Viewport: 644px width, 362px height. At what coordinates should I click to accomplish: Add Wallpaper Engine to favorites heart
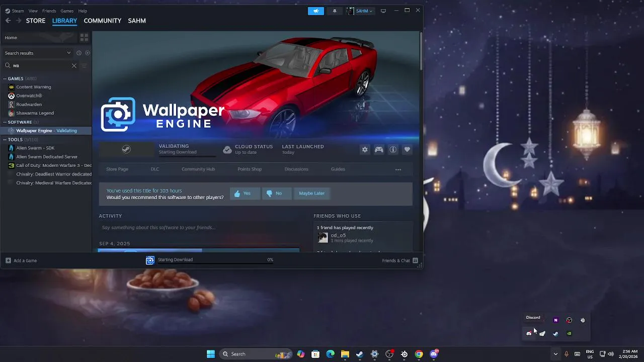(407, 149)
